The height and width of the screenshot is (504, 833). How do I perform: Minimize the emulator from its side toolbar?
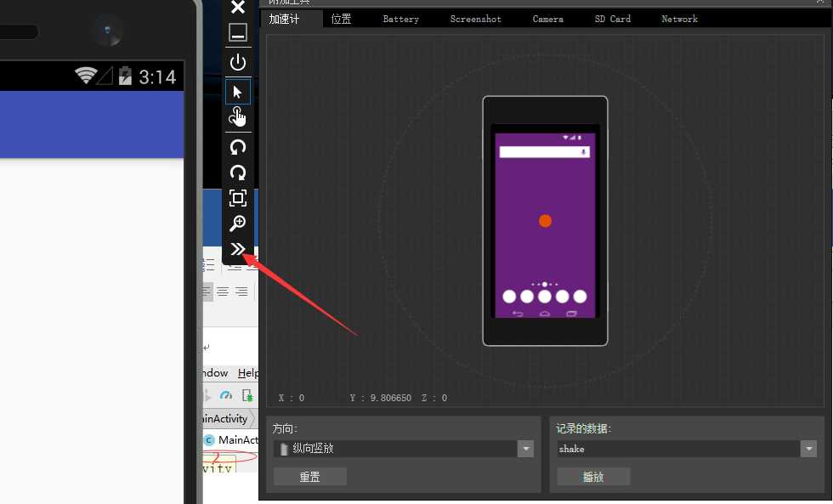click(x=238, y=32)
